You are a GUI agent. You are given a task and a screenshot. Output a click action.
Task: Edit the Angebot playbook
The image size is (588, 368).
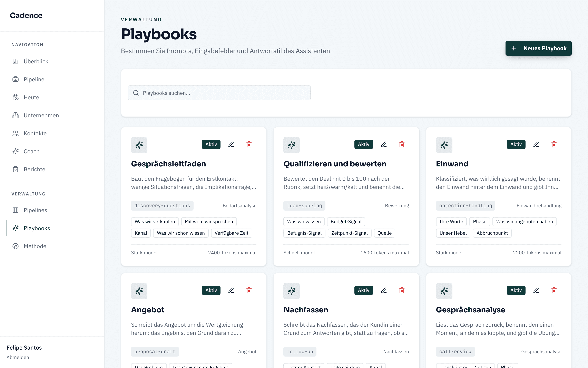click(x=231, y=290)
